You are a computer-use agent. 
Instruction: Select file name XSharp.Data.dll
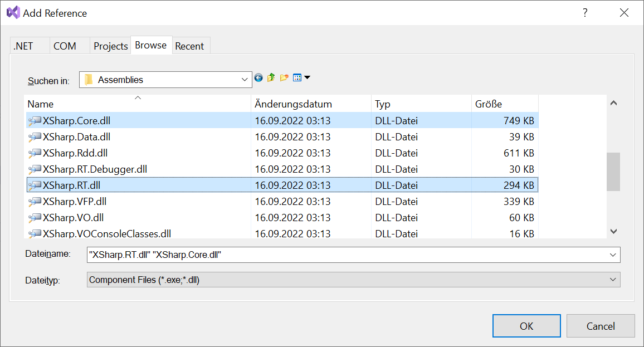(x=77, y=137)
